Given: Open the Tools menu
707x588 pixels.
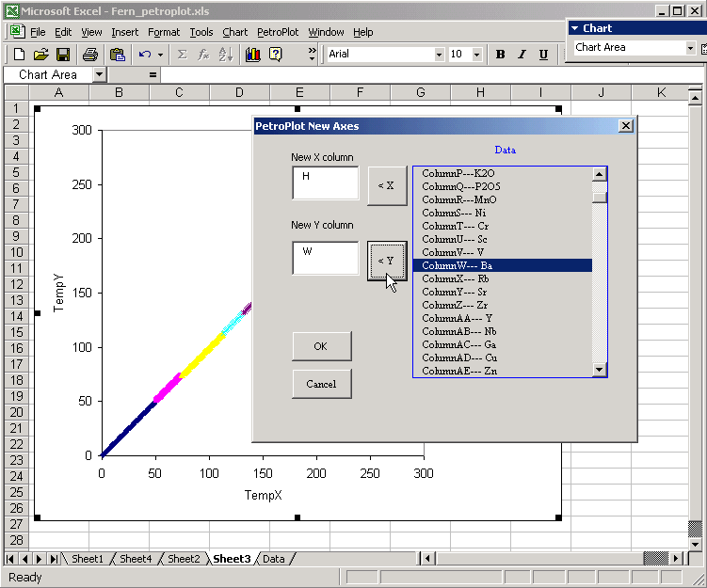Looking at the screenshot, I should [201, 32].
